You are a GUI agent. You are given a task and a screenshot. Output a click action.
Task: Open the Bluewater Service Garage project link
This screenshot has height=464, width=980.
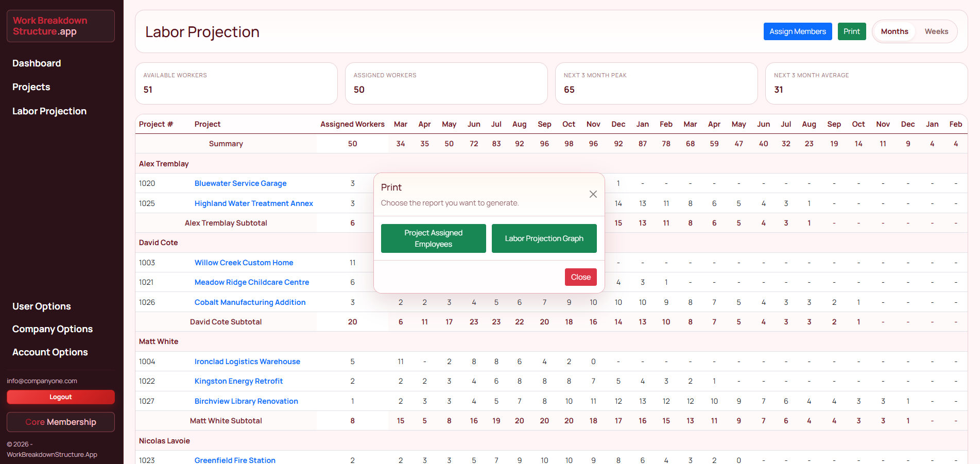pyautogui.click(x=240, y=183)
